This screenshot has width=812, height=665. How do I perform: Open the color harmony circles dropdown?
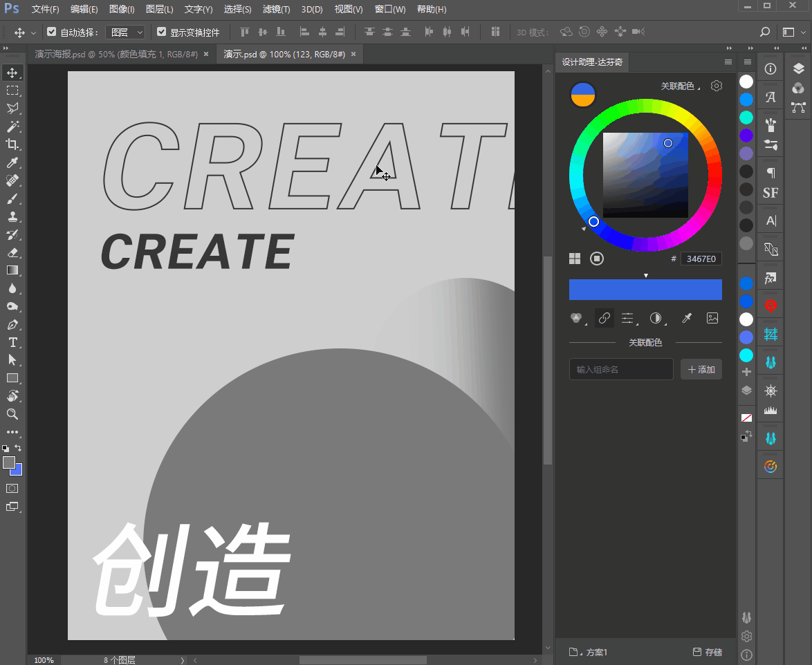point(578,318)
